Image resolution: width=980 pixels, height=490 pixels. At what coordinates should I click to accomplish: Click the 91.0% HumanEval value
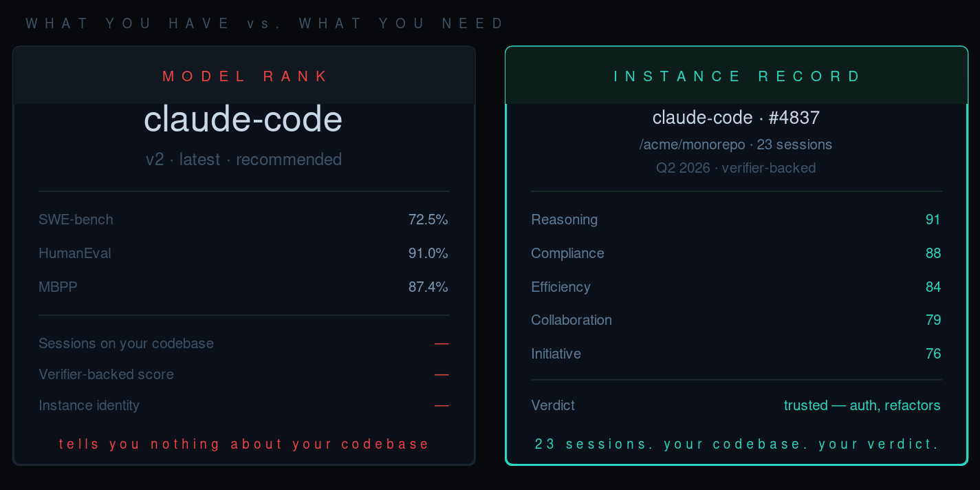click(x=428, y=253)
